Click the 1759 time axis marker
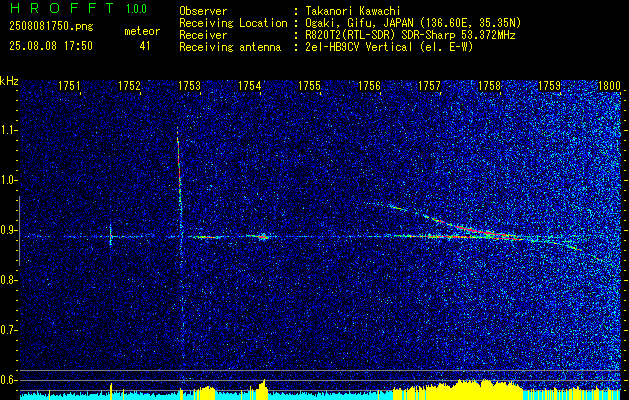The image size is (629, 400). (550, 86)
